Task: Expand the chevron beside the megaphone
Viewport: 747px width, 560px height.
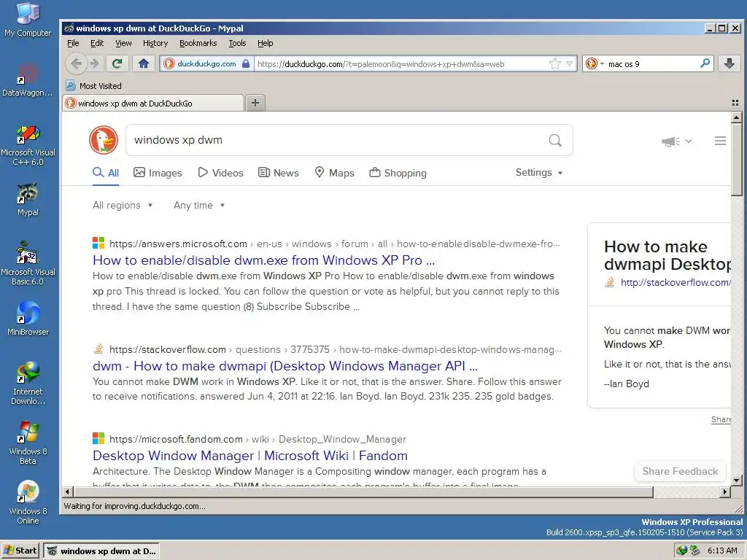Action: 689,141
